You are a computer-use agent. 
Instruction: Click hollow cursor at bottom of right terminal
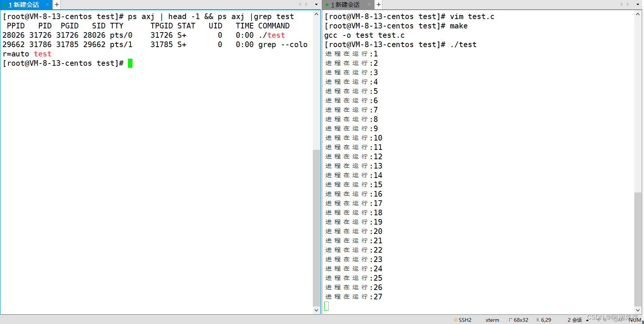pos(326,306)
